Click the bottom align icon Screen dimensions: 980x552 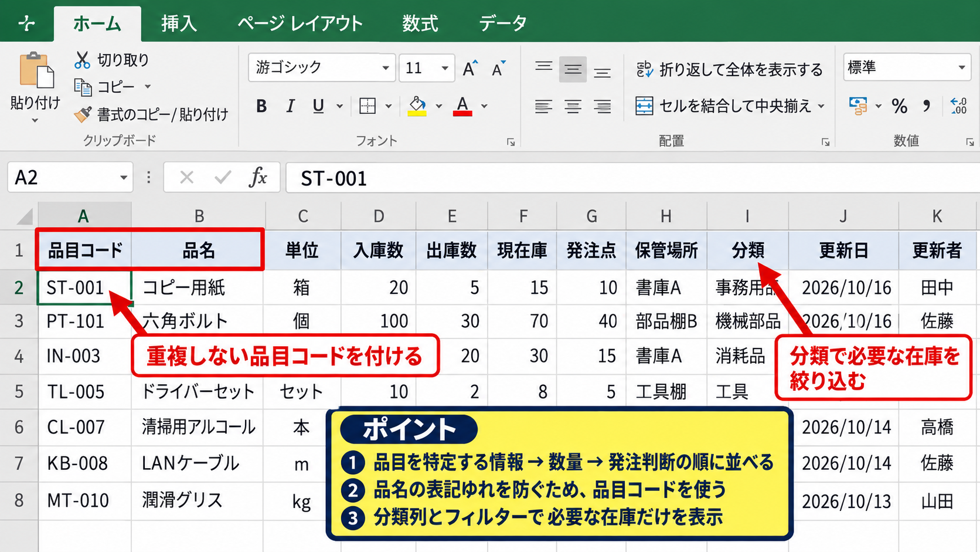point(602,73)
